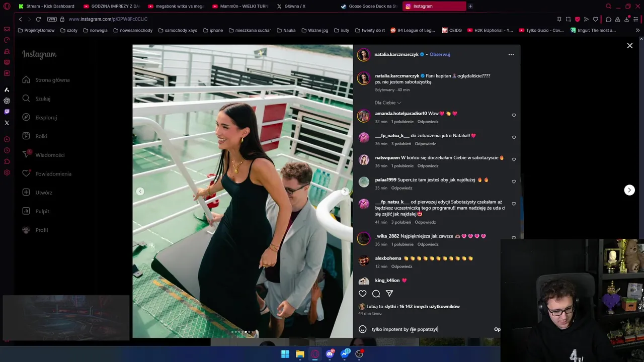Viewport: 644px width, 362px height.
Task: Open Powiadomienia in Instagram sidebar
Action: tap(47, 174)
